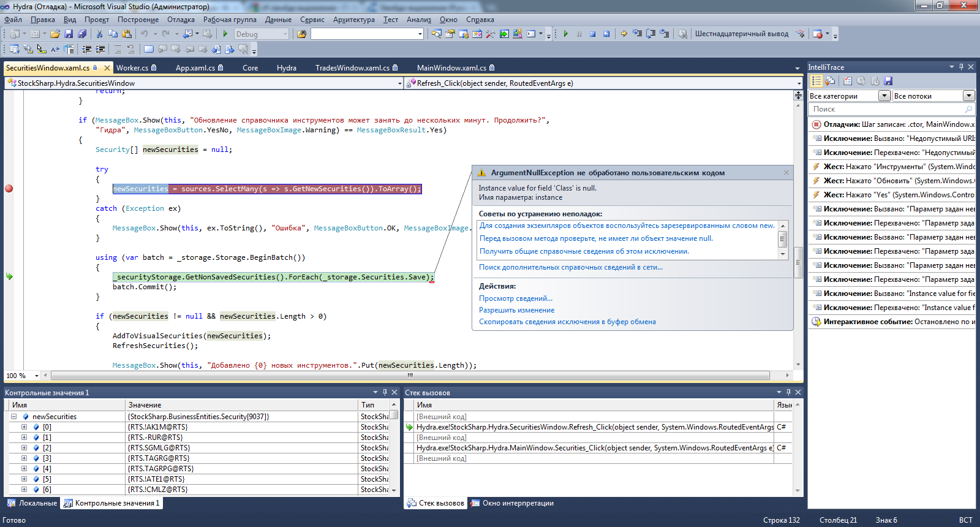Click the Step Out icon

[x=664, y=34]
